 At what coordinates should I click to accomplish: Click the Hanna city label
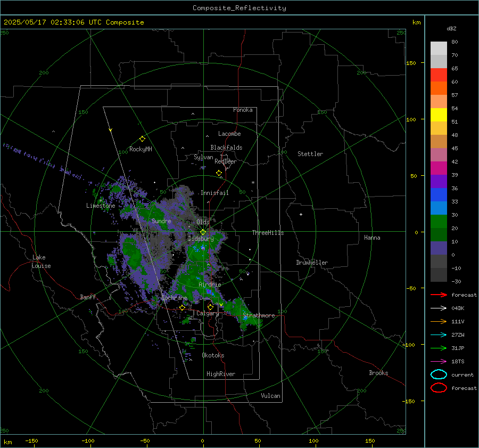click(372, 238)
